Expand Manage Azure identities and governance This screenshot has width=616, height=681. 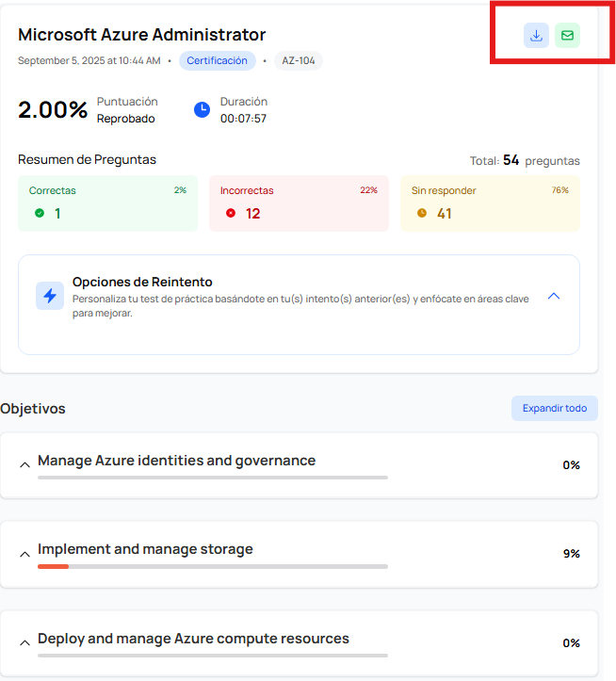[x=24, y=465]
